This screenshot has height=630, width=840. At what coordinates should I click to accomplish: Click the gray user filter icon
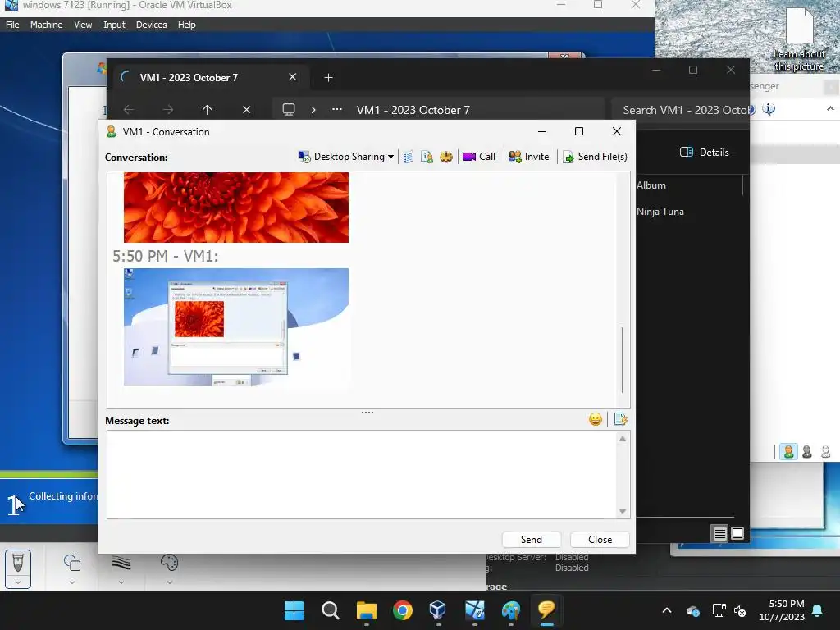[807, 452]
